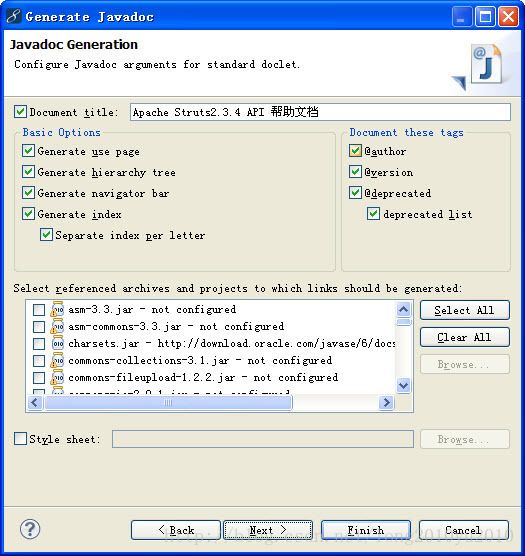Uncheck the @author tag checkbox
Viewport: 525px width, 556px height.
point(355,151)
